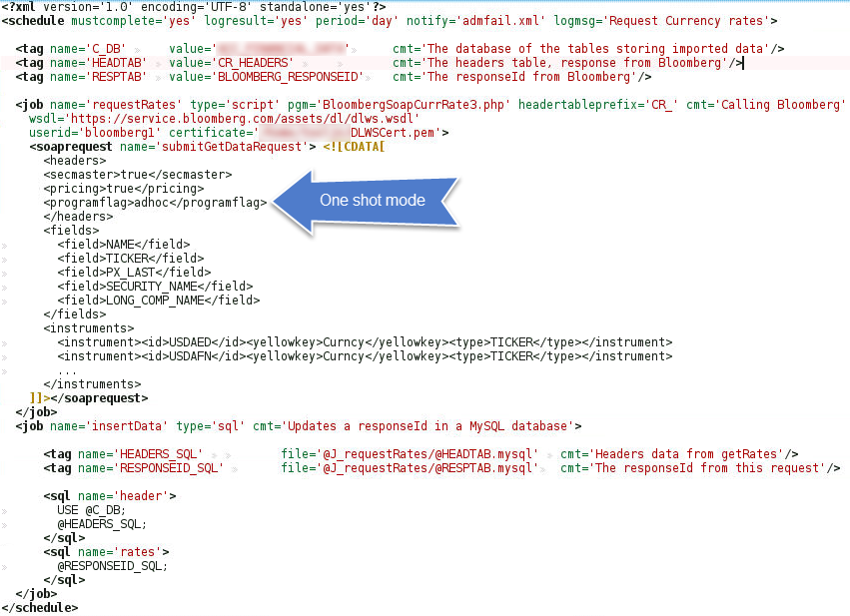Click comment 'Headers data from getRates'

coord(689,454)
